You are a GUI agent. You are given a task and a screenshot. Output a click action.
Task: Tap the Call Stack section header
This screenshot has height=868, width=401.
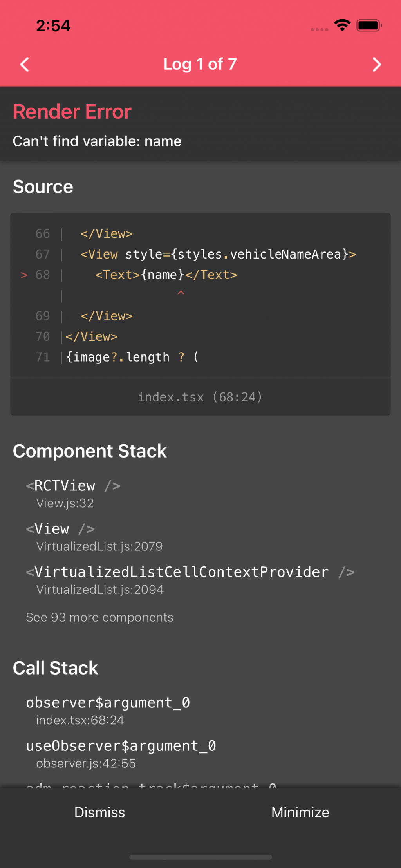click(x=56, y=668)
